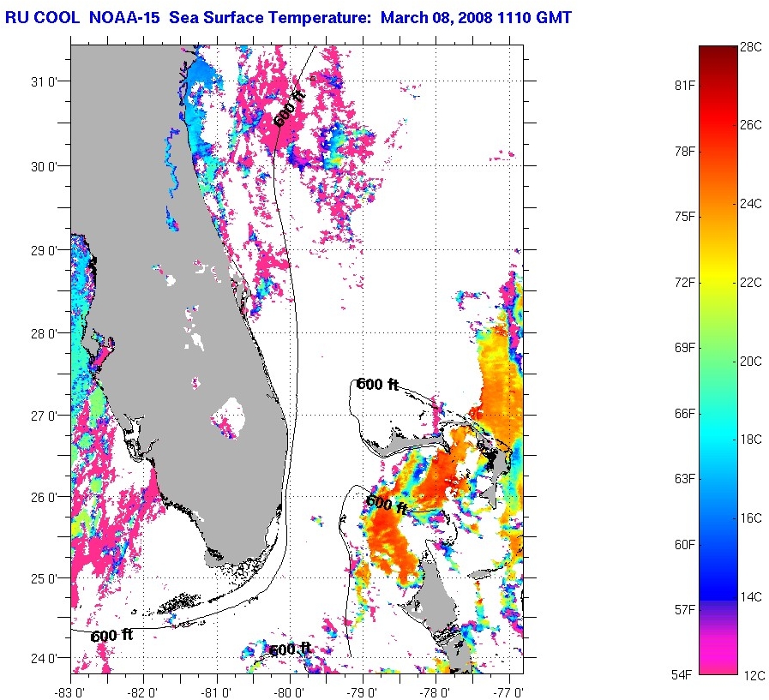Click the '12C' color bar label

coord(754,675)
